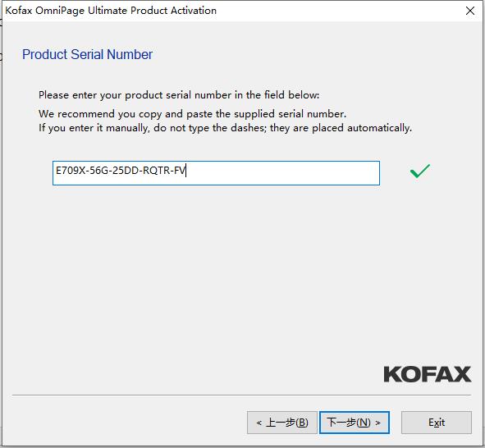Viewport: 485px width, 448px height.
Task: Click the 'Please enter your product serial number' text
Action: coord(178,95)
